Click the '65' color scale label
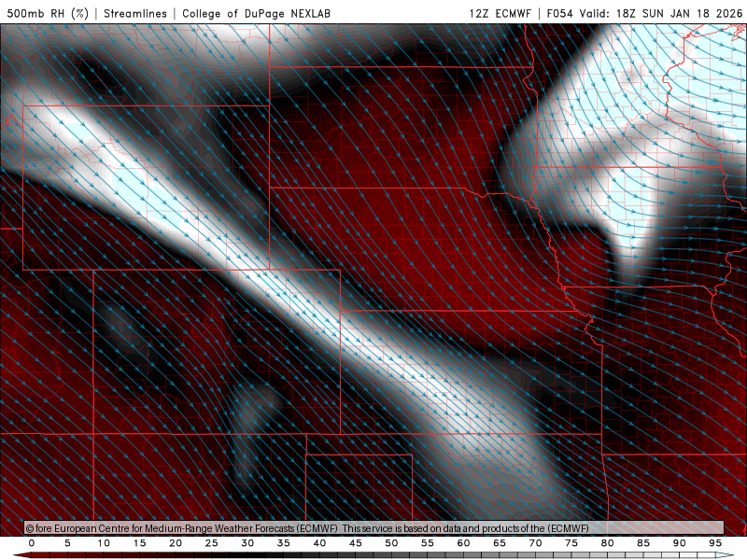This screenshot has width=747, height=560. [x=500, y=543]
